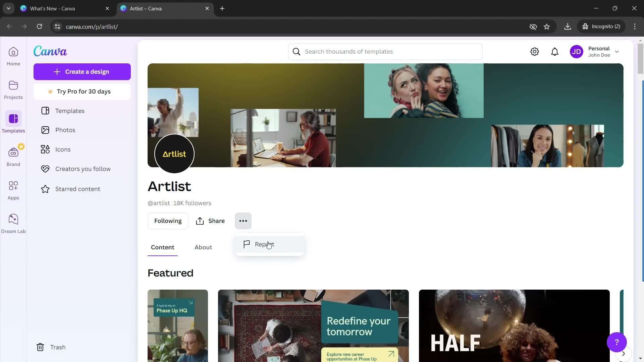Click the Artlist profile logo
Viewport: 644px width, 362px height.
pos(174,154)
